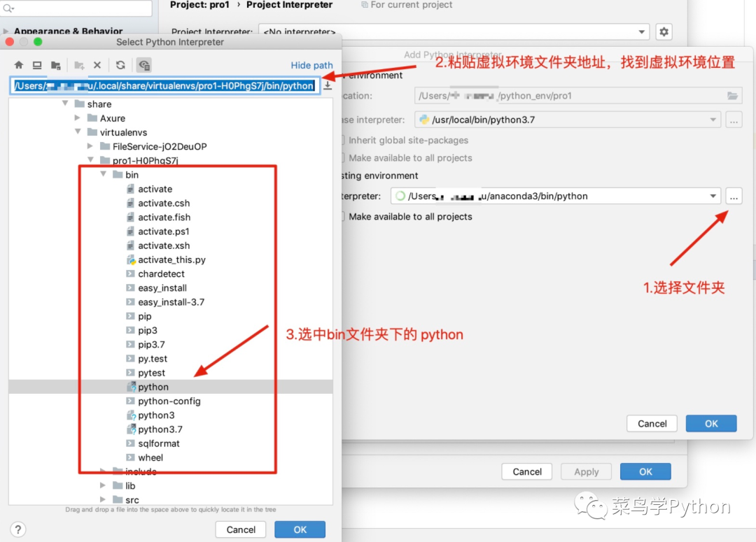Jump to desktop directory icon
The width and height of the screenshot is (756, 542).
37,65
